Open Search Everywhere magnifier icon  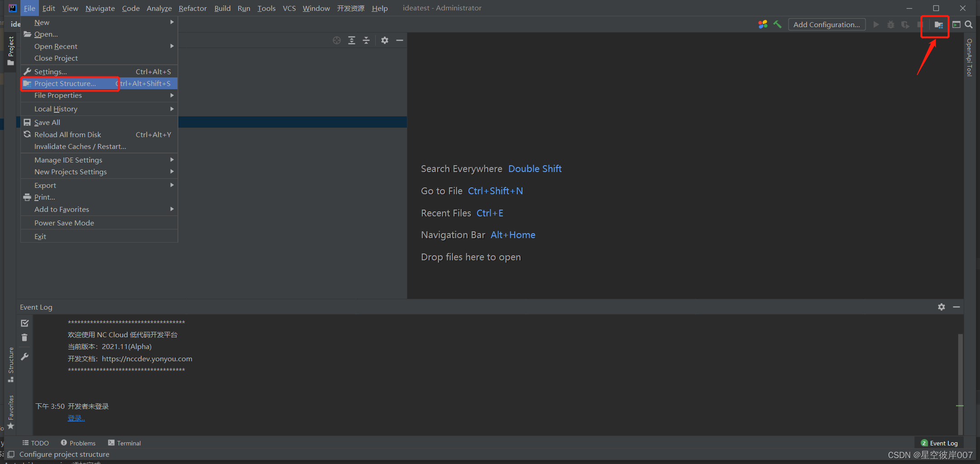tap(969, 24)
